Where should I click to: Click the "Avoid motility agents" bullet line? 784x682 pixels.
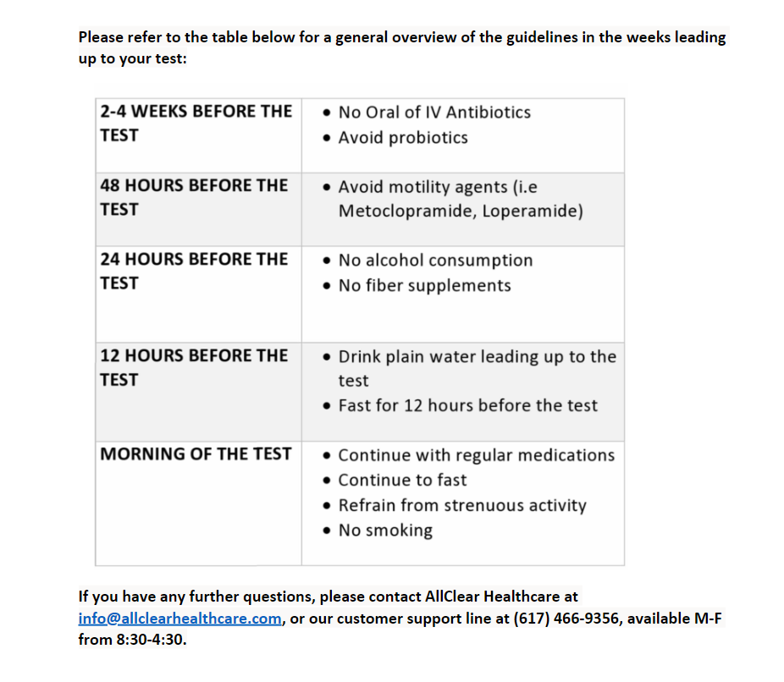438,187
